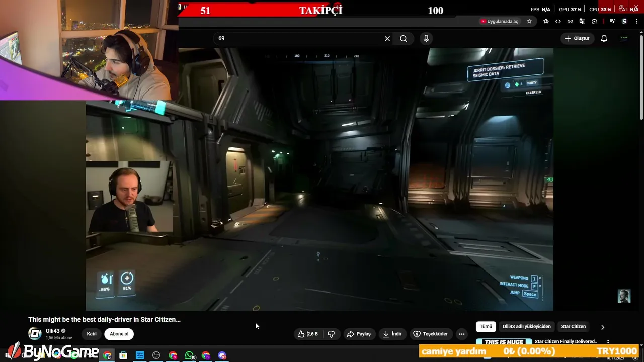The height and width of the screenshot is (362, 644).
Task: Select the Tümü filter chip
Action: point(486,327)
